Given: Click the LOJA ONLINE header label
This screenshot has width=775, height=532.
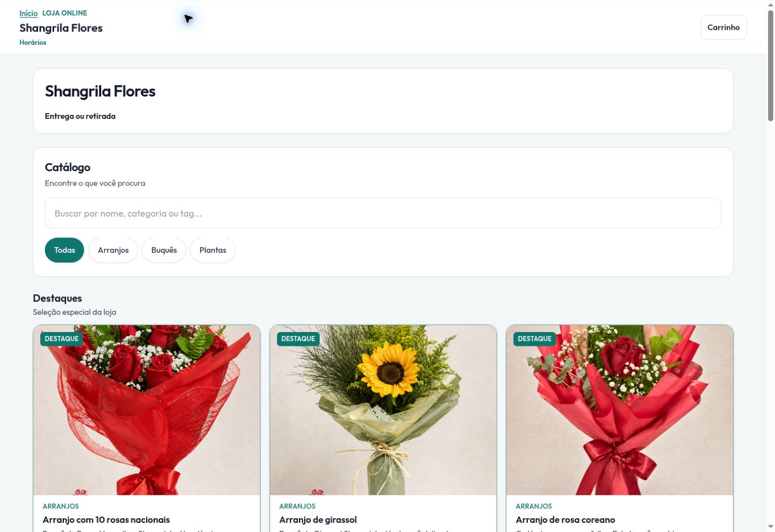Looking at the screenshot, I should (65, 13).
